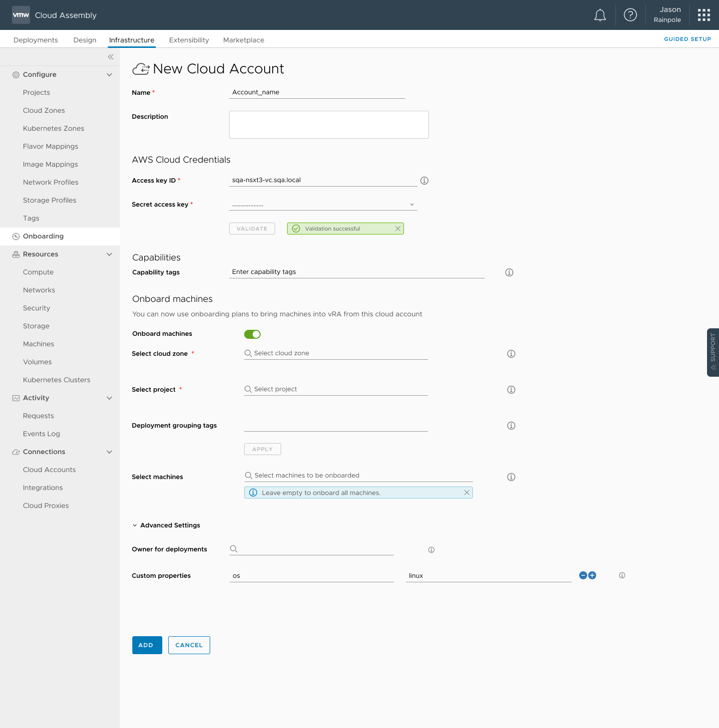Add another custom property row

pos(592,575)
